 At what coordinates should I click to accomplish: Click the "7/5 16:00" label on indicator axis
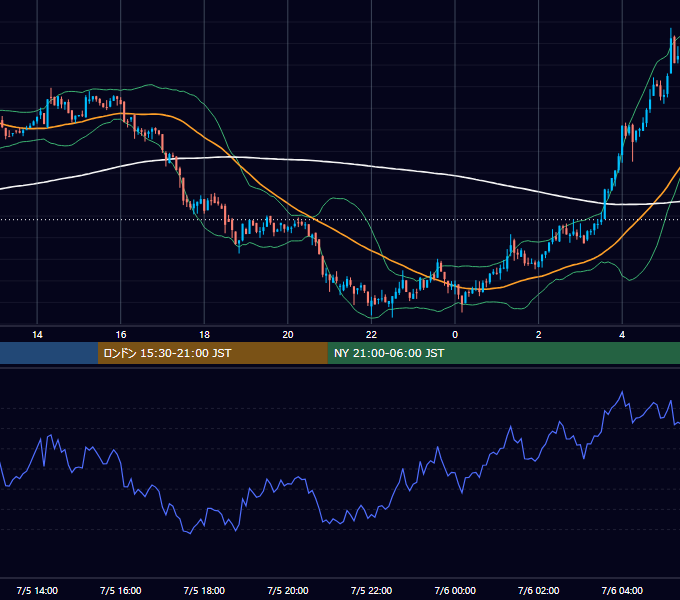tap(121, 590)
